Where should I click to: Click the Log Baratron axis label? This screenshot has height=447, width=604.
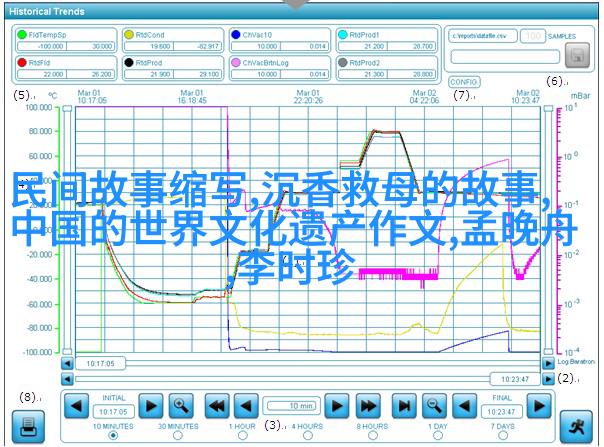576,361
